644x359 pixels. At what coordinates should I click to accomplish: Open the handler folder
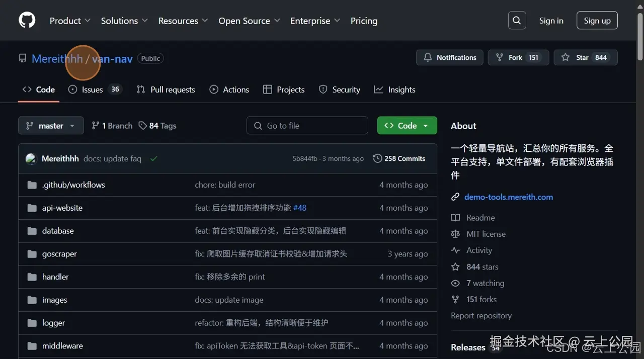55,277
